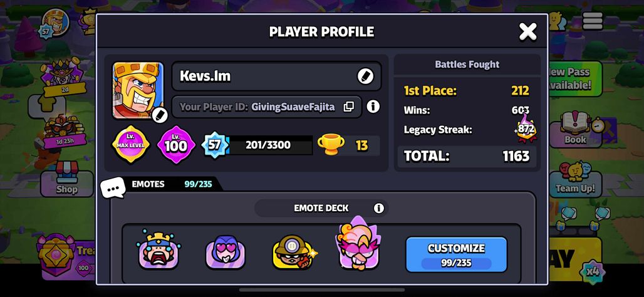
Task: Select the miner emote
Action: [293, 252]
